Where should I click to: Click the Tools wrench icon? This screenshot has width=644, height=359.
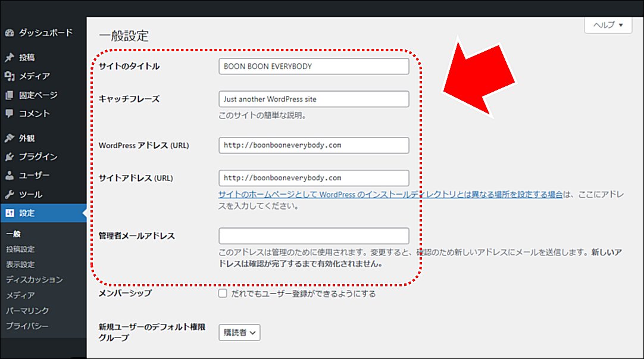pos(10,194)
